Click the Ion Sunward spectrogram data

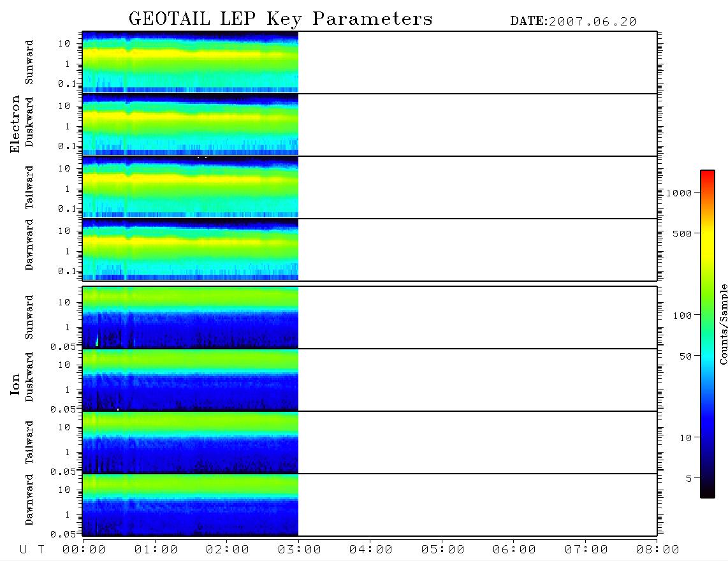(191, 317)
